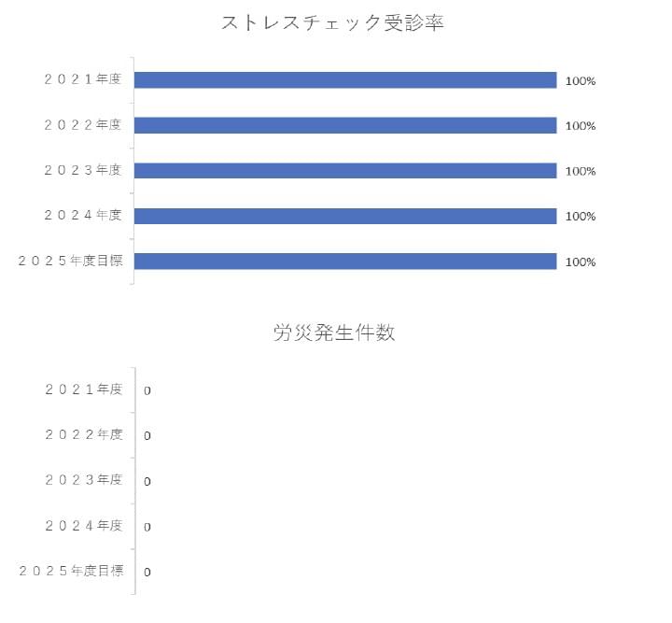Click 2023年度 axis label in 労災発生件数 chart
The width and height of the screenshot is (672, 623).
point(83,480)
